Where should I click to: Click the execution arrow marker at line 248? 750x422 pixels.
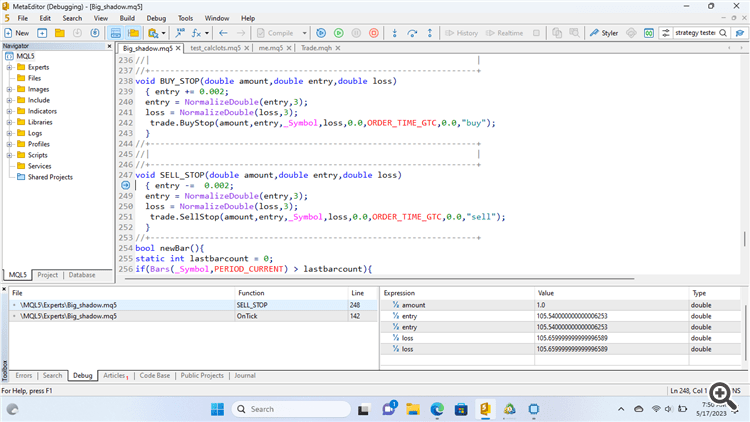pos(125,185)
